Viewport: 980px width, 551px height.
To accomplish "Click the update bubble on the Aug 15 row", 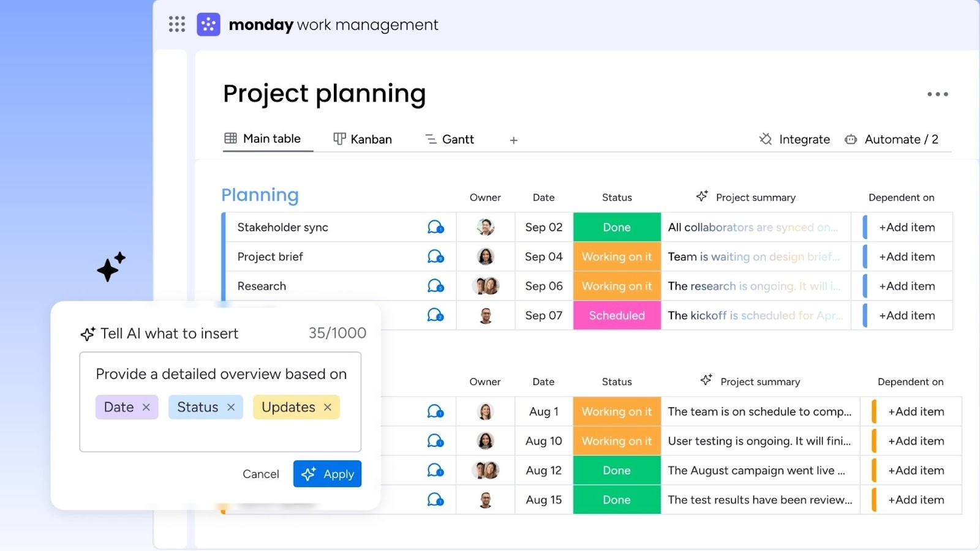I will (435, 500).
